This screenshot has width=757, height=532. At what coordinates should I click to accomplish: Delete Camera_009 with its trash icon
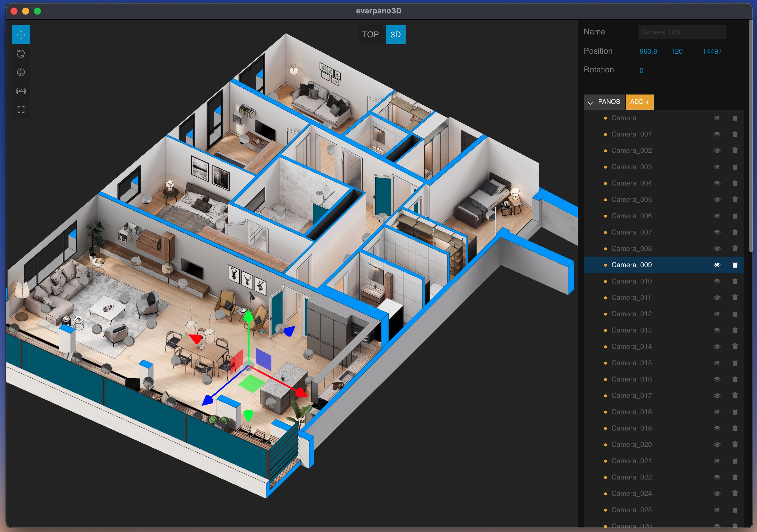[x=735, y=265]
